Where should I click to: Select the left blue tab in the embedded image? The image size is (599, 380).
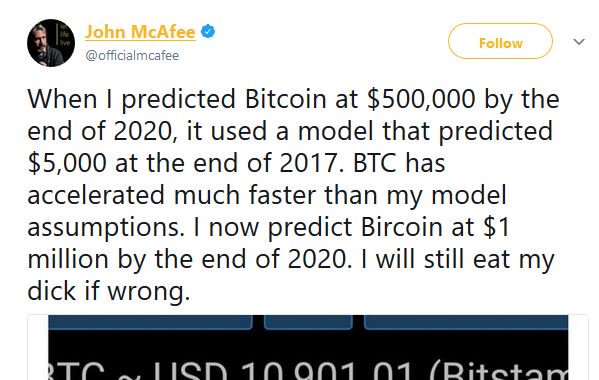(150, 322)
